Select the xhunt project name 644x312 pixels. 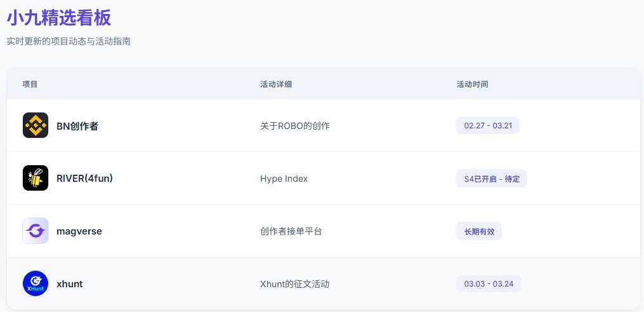click(x=70, y=284)
